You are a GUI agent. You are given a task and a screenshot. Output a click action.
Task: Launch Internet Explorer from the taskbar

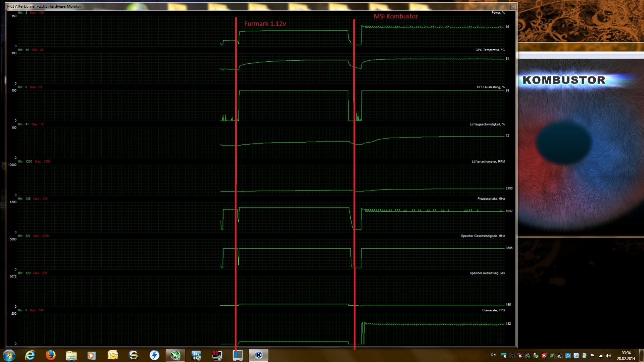pyautogui.click(x=30, y=355)
